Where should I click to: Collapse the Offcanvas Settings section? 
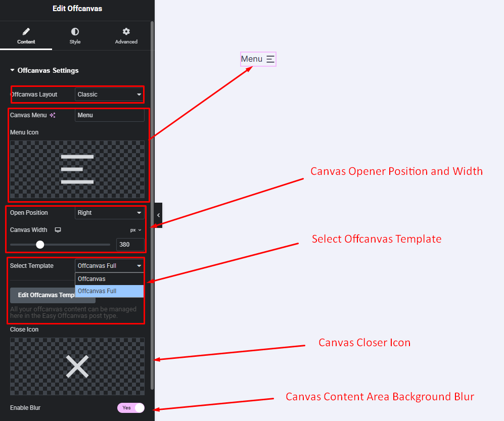13,71
